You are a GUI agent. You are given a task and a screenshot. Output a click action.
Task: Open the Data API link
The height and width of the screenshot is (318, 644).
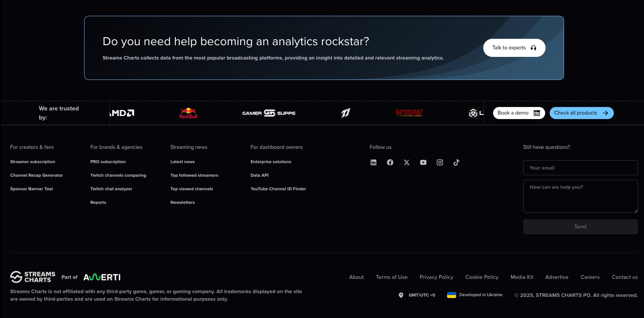click(260, 175)
